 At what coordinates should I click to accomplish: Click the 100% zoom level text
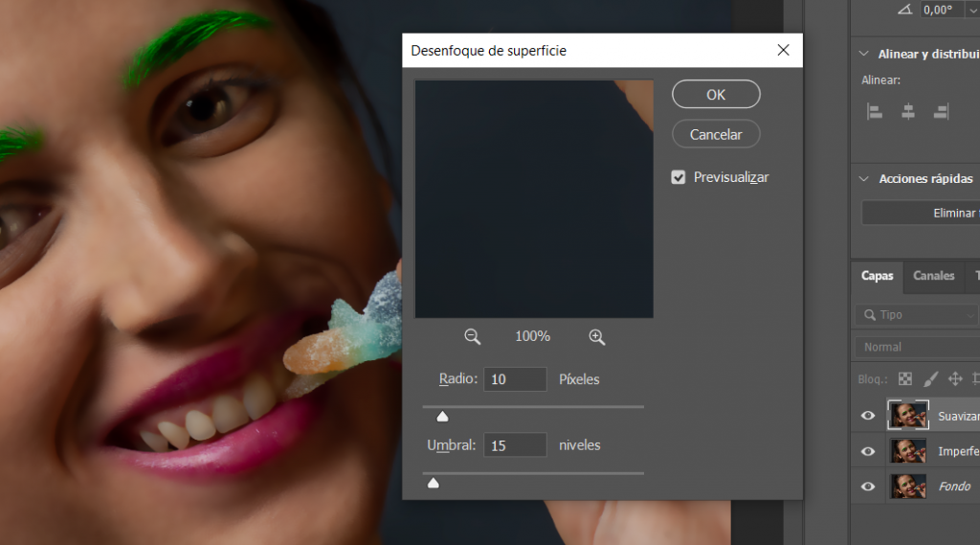[x=532, y=336]
